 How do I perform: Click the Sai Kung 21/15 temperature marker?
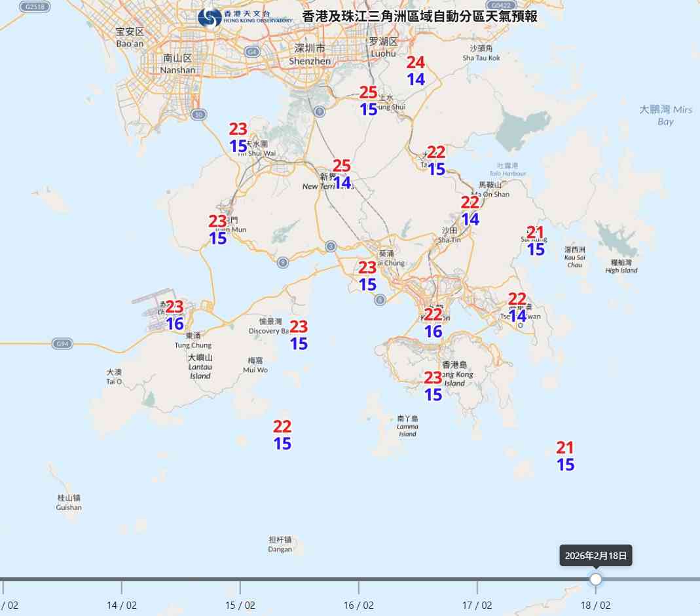[x=535, y=239]
